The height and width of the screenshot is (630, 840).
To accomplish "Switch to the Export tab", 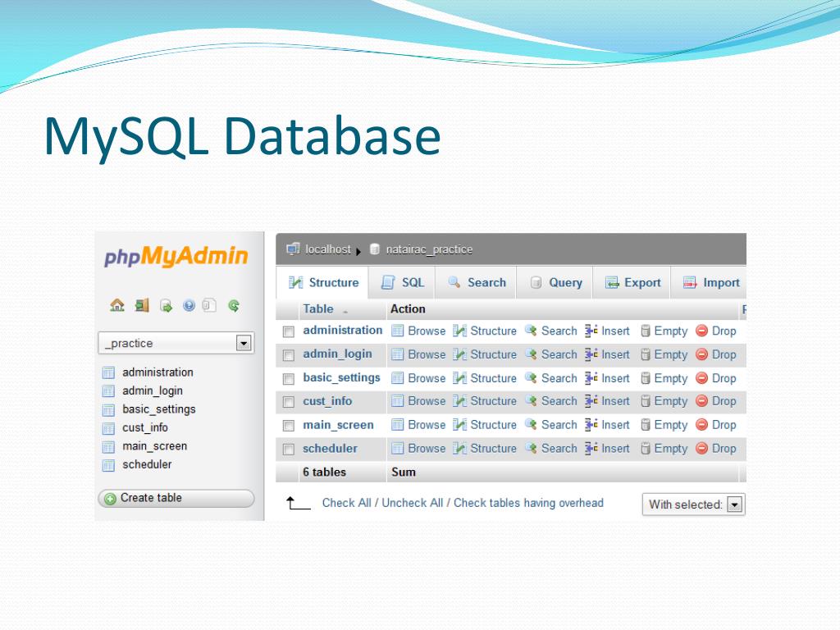I will pyautogui.click(x=632, y=282).
